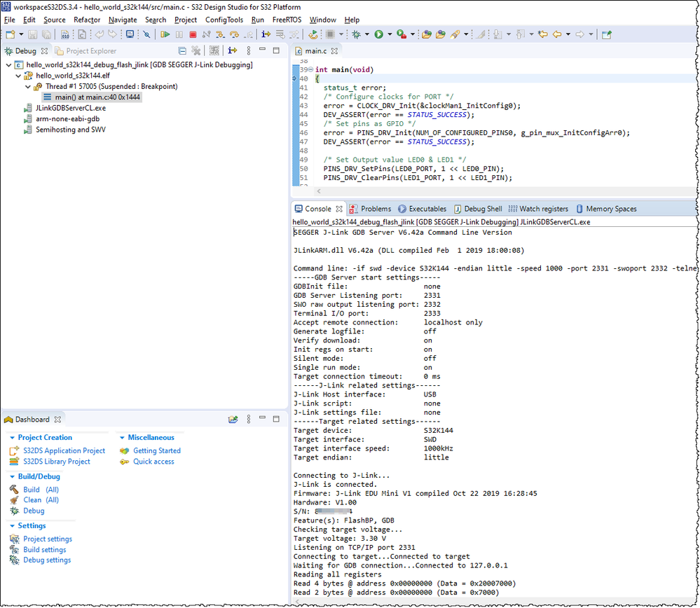Collapse the hello_world_s32k144.elf tree node
This screenshot has height=608, width=700.
tap(18, 76)
